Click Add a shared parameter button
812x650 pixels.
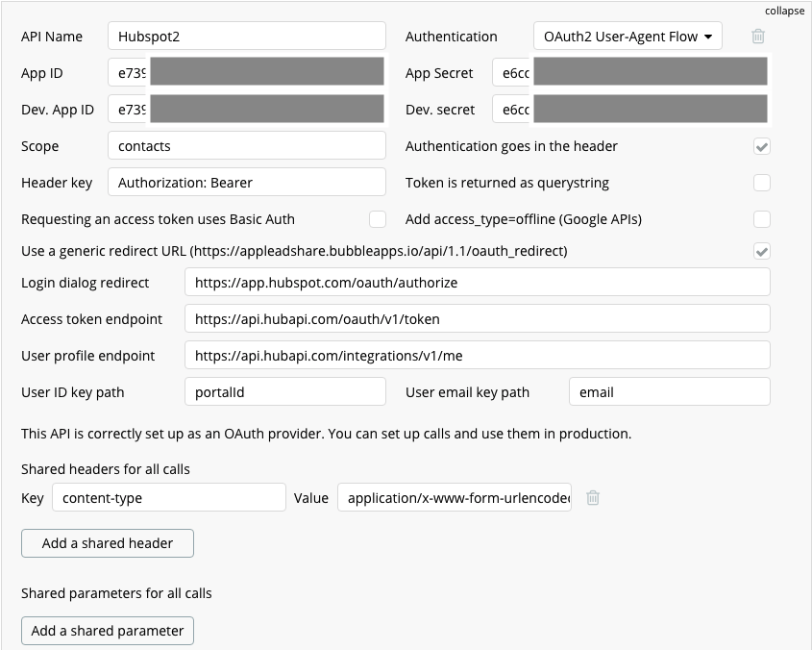coord(108,631)
